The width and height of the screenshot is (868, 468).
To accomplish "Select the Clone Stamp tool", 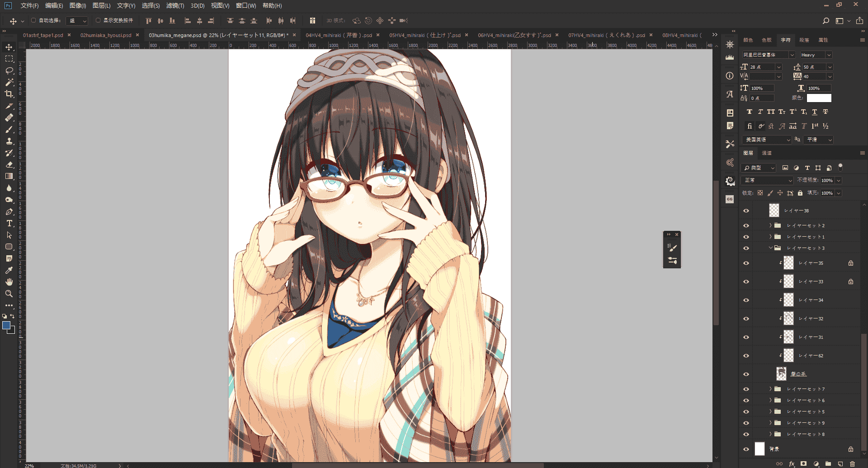I will pos(9,141).
